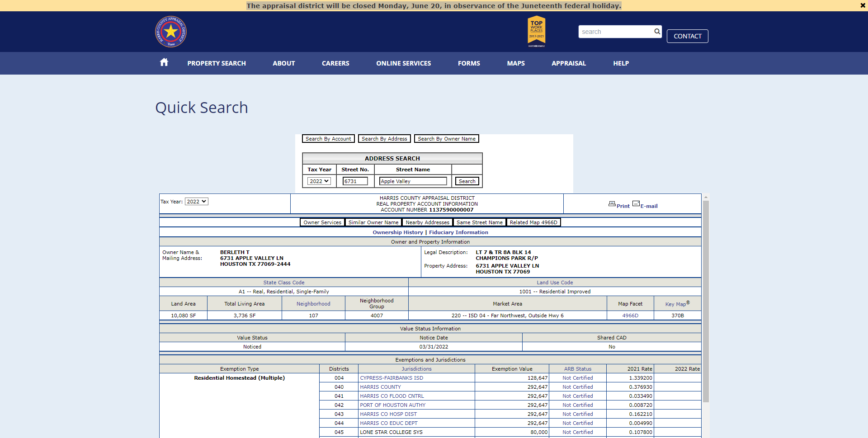
Task: Open the ABOUT menu
Action: tap(284, 63)
